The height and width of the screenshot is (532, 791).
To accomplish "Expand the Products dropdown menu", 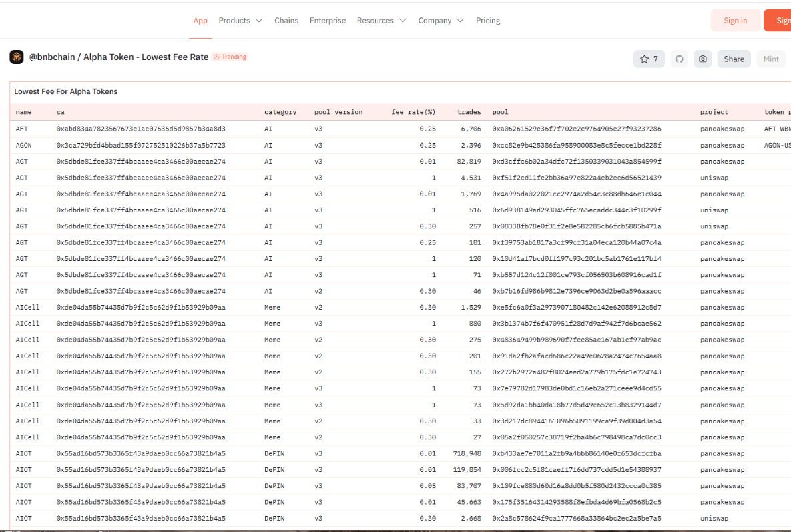I will pos(240,21).
